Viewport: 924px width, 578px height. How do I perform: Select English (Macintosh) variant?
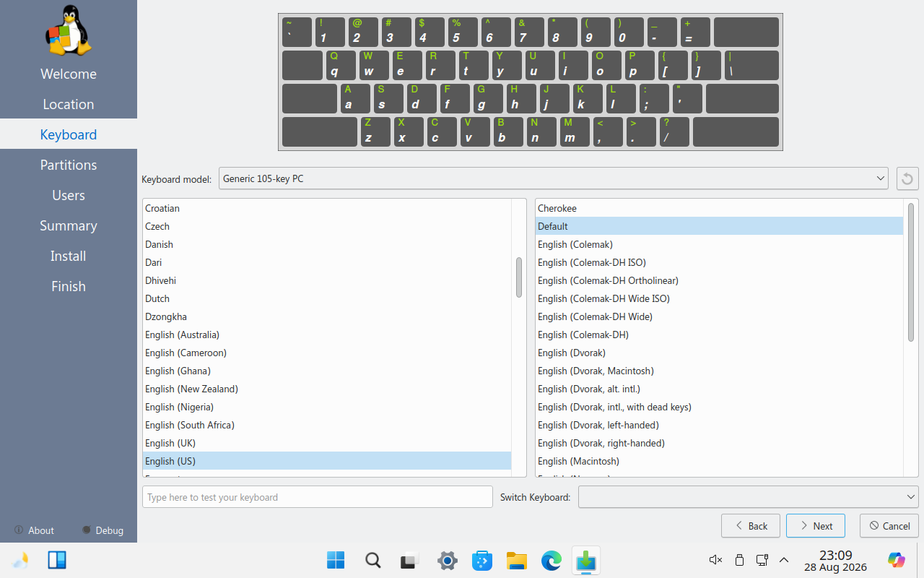click(719, 461)
